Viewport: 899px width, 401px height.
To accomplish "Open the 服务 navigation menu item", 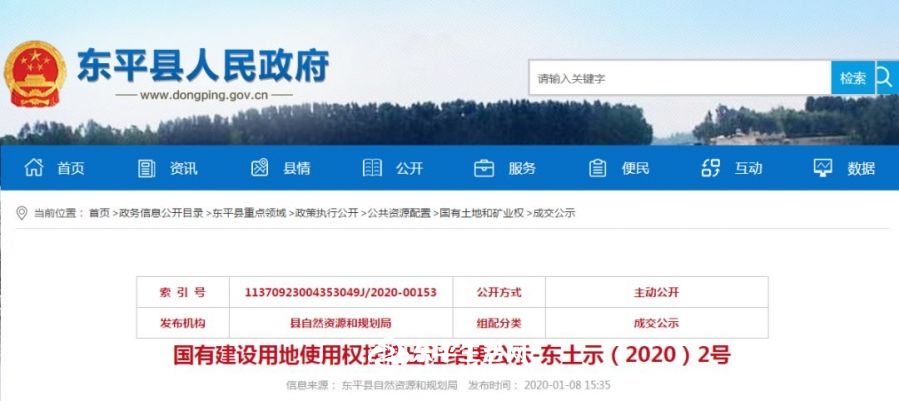I will click(522, 168).
